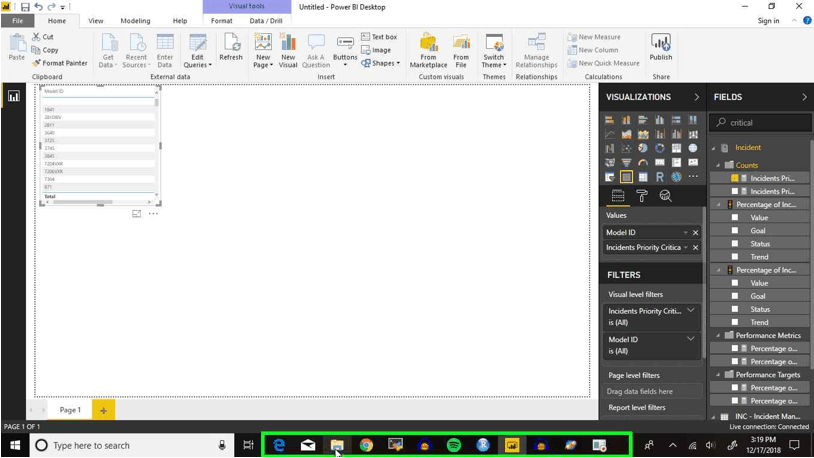
Task: Open the Format tab under Visual tools
Action: [x=222, y=21]
